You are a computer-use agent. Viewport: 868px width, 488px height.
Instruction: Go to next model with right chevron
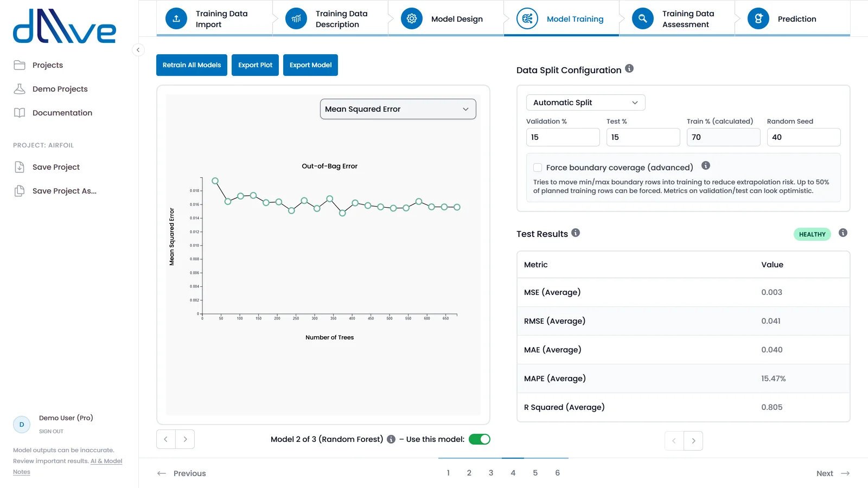pos(185,439)
